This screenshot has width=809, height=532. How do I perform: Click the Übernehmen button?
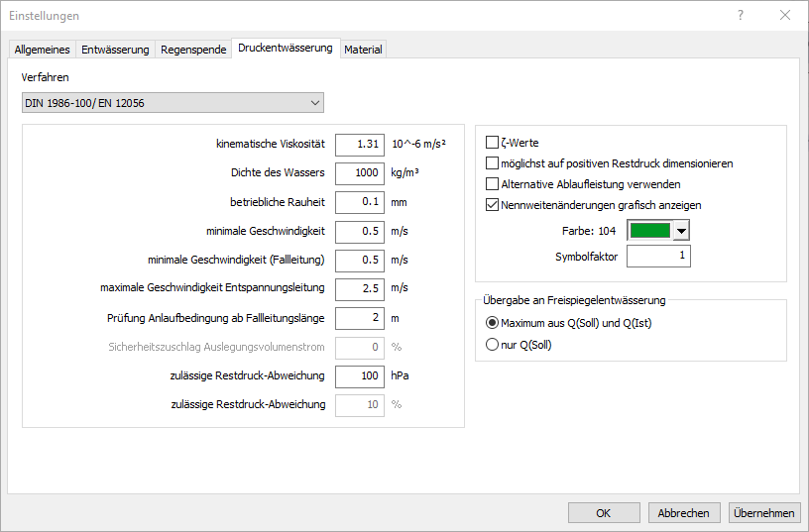click(x=764, y=513)
